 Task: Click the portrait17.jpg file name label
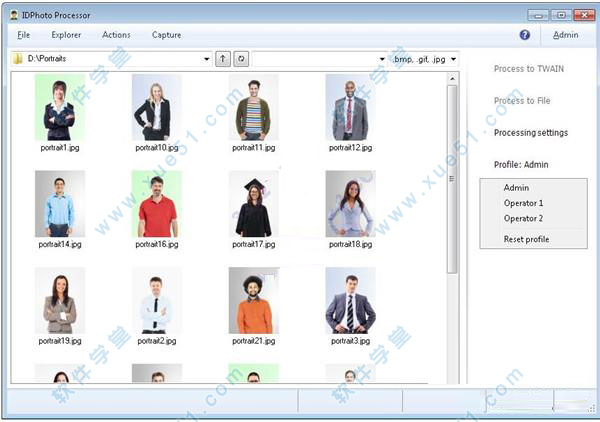pos(254,244)
